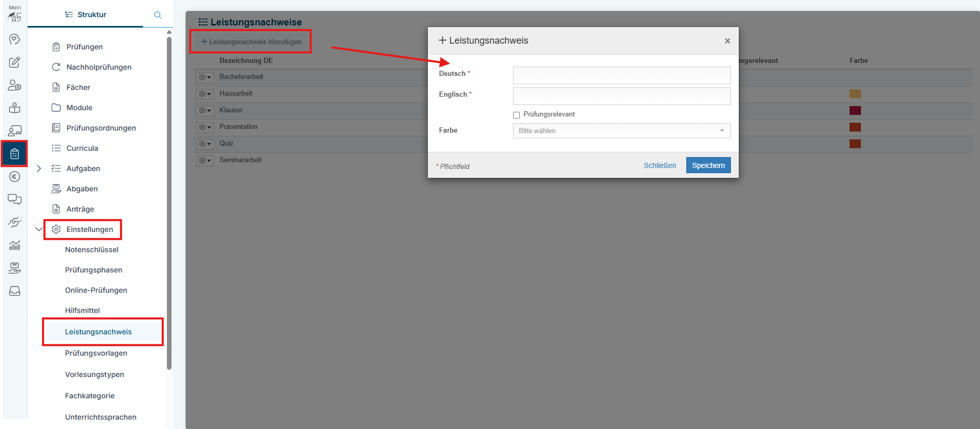Image resolution: width=980 pixels, height=429 pixels.
Task: Open the chat bubbles icon in sidebar
Action: tap(15, 200)
